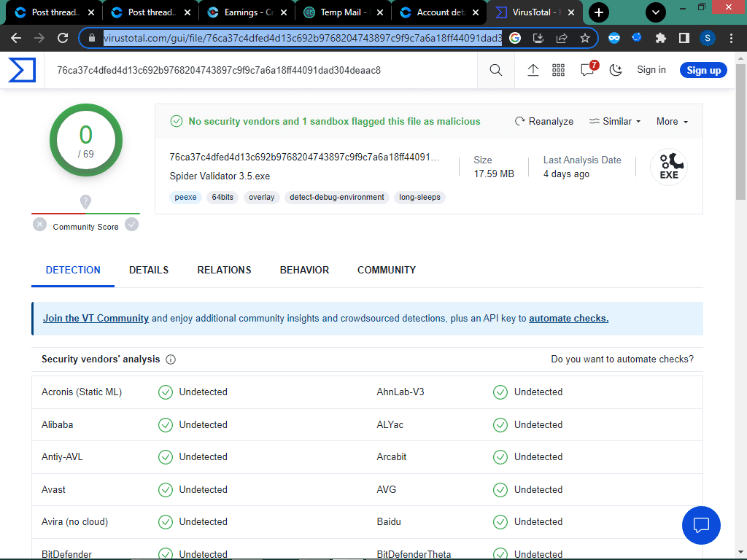This screenshot has width=747, height=560.
Task: Open the More options dropdown
Action: pyautogui.click(x=670, y=121)
